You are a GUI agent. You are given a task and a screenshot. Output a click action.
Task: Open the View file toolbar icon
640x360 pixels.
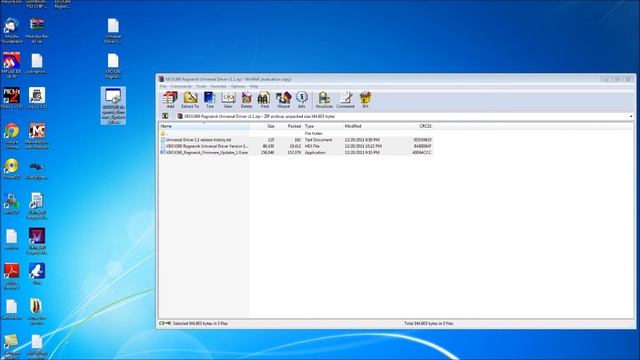click(228, 100)
